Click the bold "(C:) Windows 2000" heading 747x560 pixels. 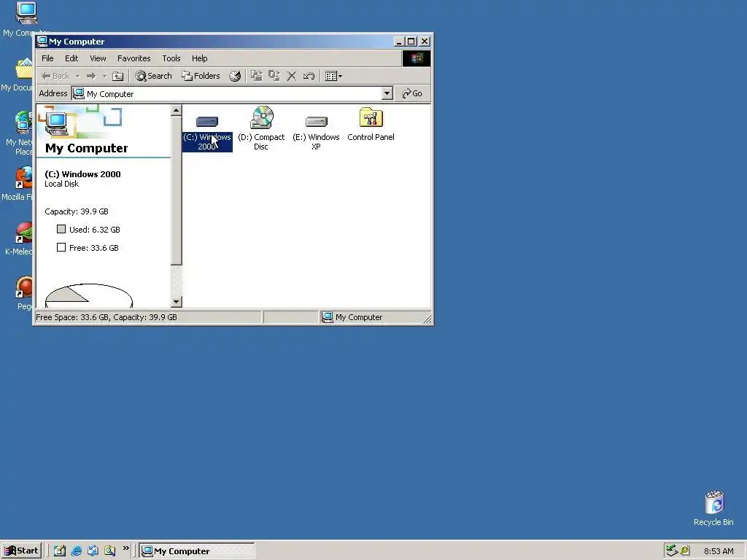[82, 174]
